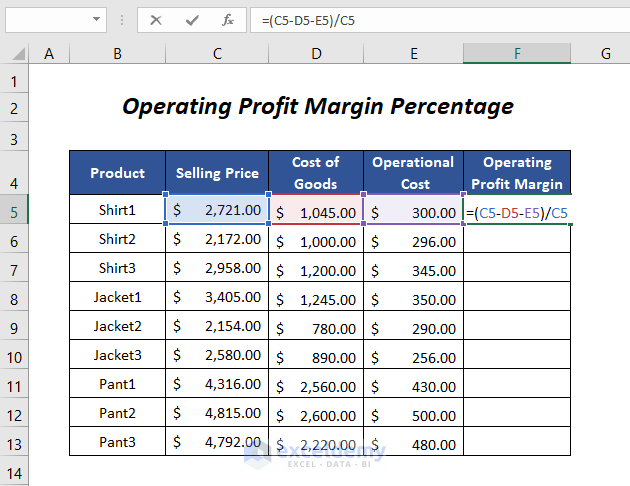Click the Pant1 Selling Price cell
The height and width of the screenshot is (486, 630).
pyautogui.click(x=217, y=385)
